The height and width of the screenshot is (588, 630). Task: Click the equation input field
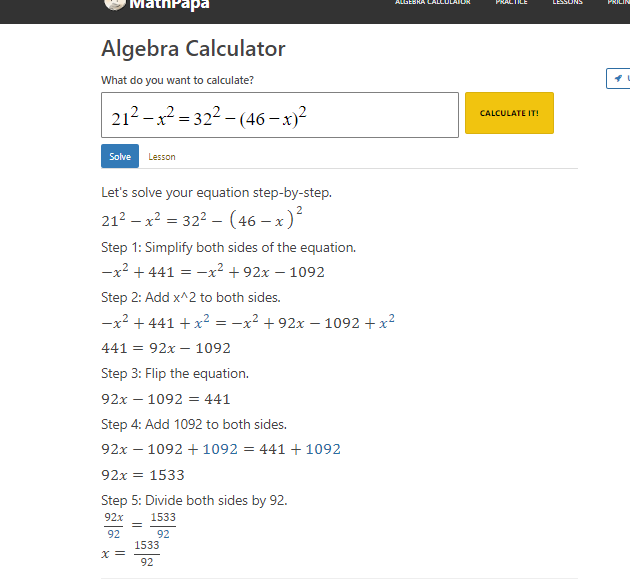280,115
